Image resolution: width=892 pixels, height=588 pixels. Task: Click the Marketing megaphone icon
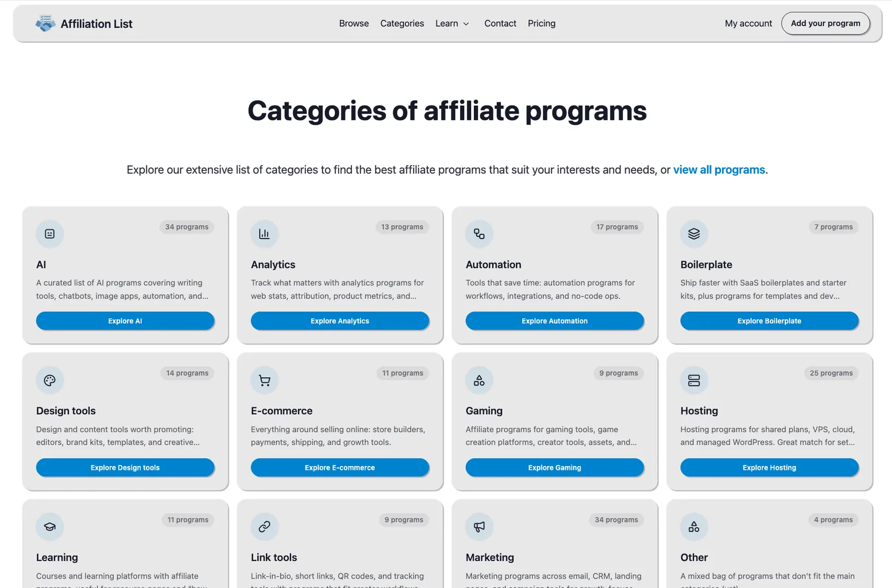[479, 526]
